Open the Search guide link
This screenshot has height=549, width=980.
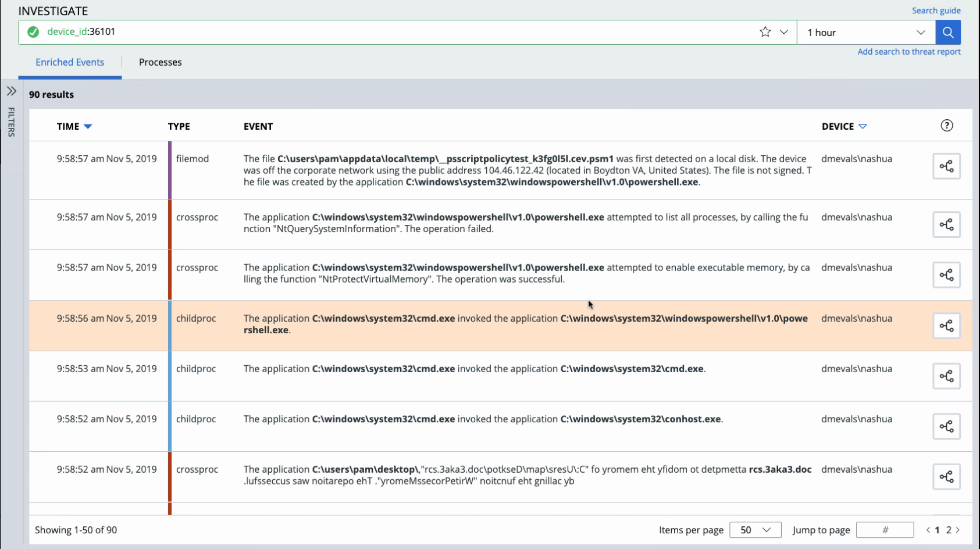pyautogui.click(x=936, y=10)
